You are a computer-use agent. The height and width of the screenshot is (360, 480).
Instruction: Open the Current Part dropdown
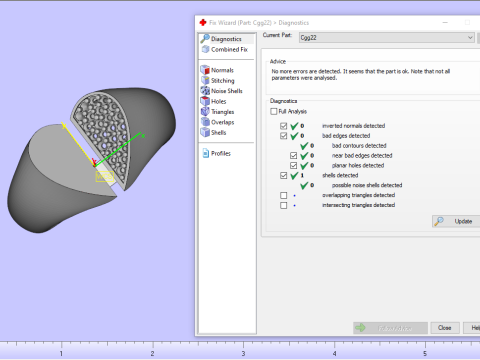387,38
